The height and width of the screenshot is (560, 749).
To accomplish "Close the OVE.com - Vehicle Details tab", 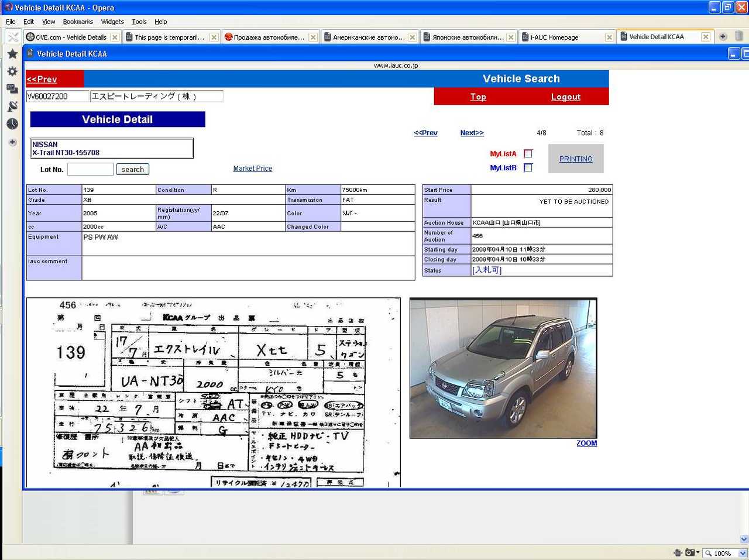I will click(115, 37).
